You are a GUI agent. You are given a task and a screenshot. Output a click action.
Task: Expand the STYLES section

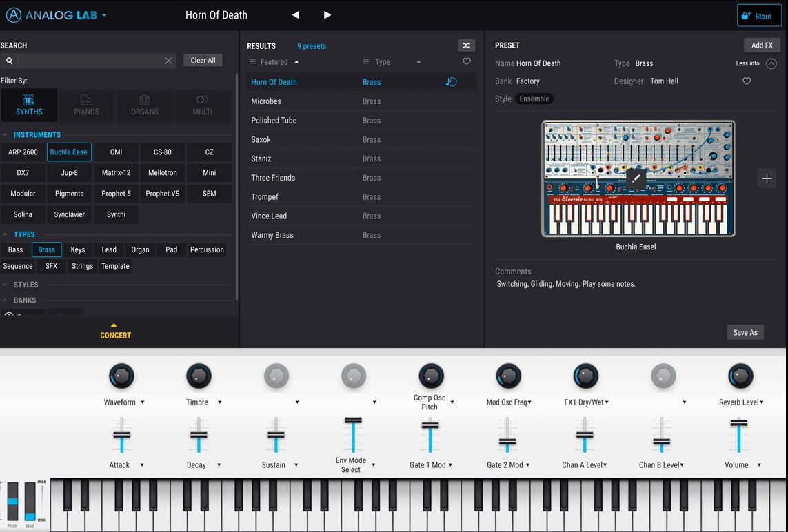21,284
